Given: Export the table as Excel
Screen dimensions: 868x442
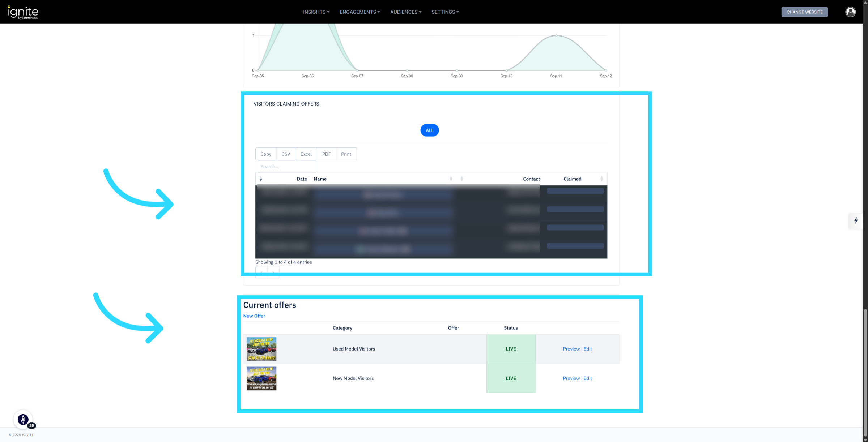Looking at the screenshot, I should 306,154.
